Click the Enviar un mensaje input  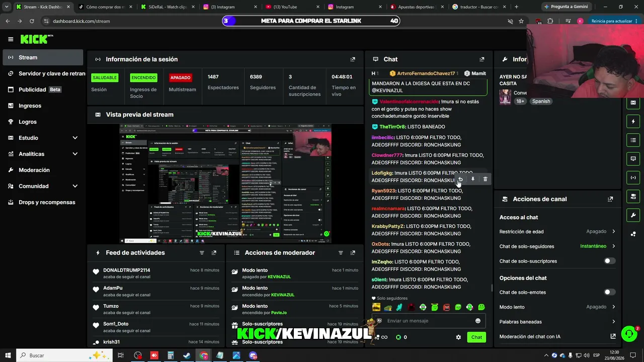click(x=428, y=321)
